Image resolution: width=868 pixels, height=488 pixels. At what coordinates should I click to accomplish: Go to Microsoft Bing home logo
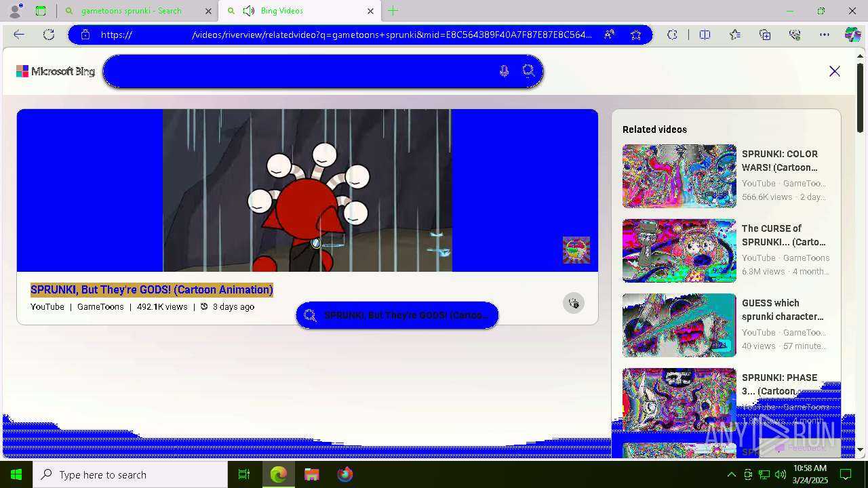pos(56,71)
